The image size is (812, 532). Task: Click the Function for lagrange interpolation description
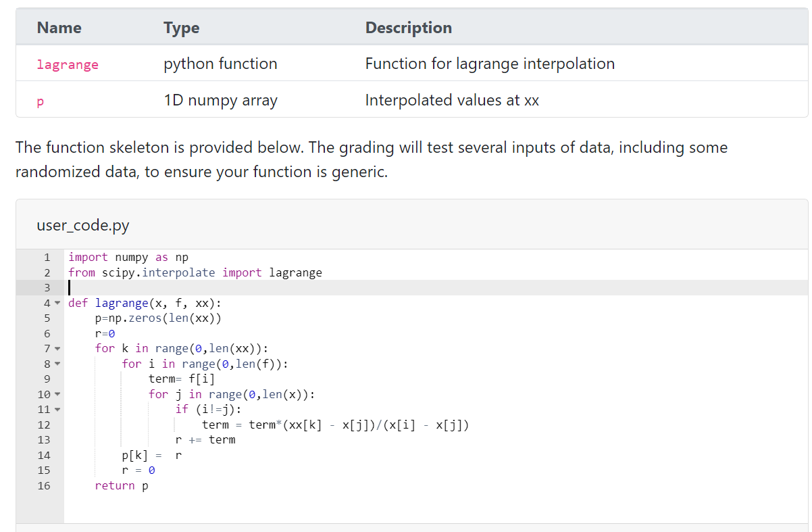coord(490,64)
